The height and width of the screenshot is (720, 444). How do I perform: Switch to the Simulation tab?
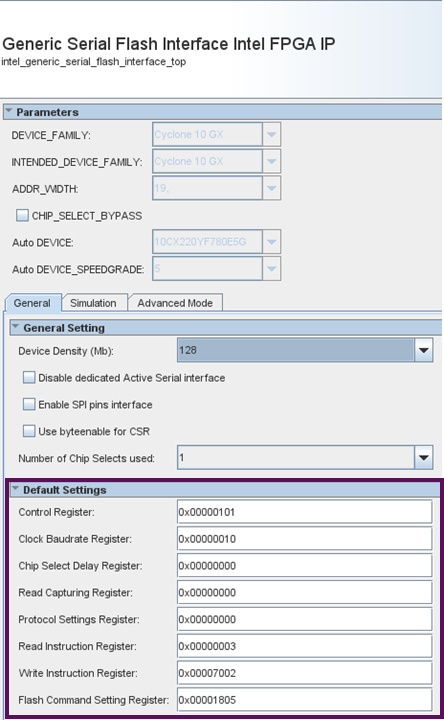pyautogui.click(x=93, y=303)
